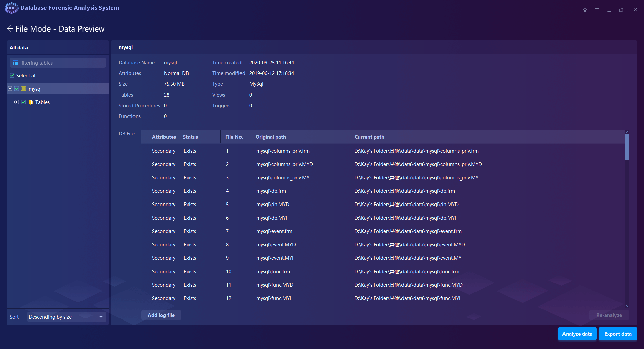Uncheck the mysql database checkbox
Image resolution: width=644 pixels, height=349 pixels.
tap(17, 89)
